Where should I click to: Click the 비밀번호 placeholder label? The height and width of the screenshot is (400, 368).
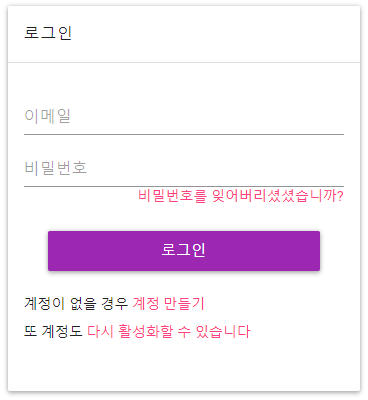pos(56,168)
